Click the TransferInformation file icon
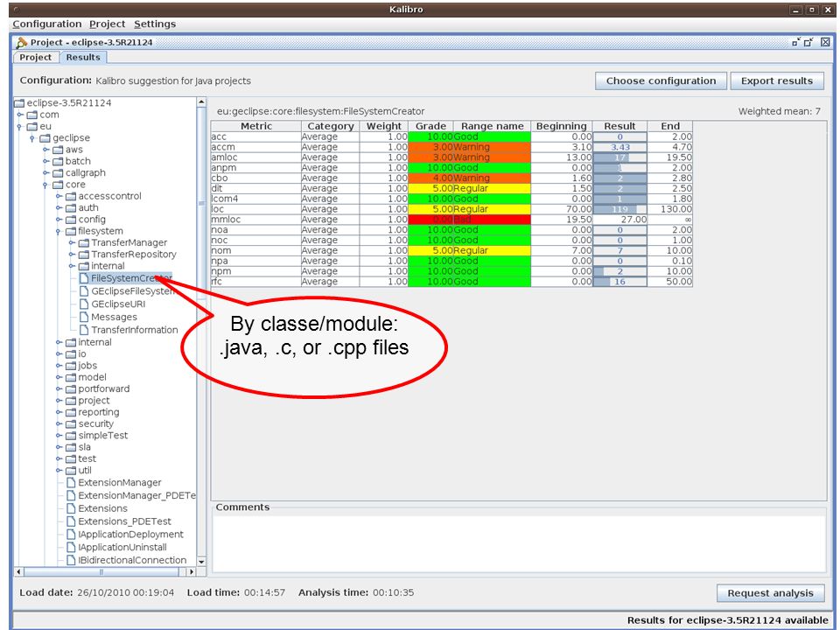 84,330
